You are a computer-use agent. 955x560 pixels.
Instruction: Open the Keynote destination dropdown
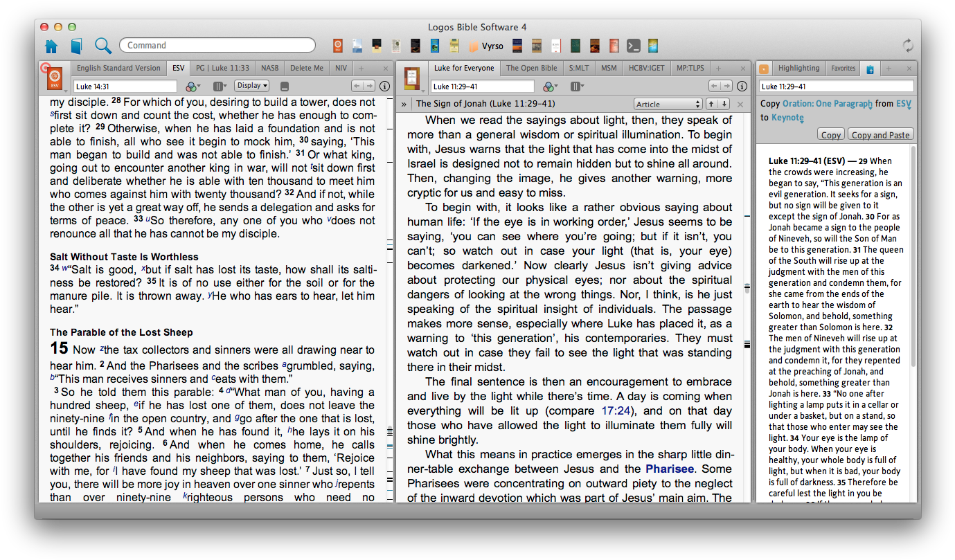787,118
